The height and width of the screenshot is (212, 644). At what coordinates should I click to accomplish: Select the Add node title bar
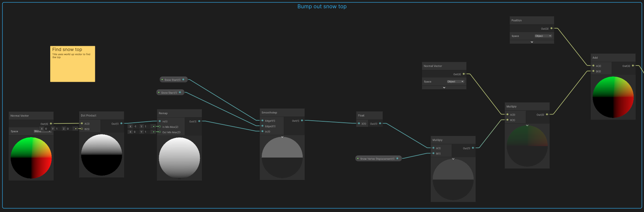[x=613, y=58]
